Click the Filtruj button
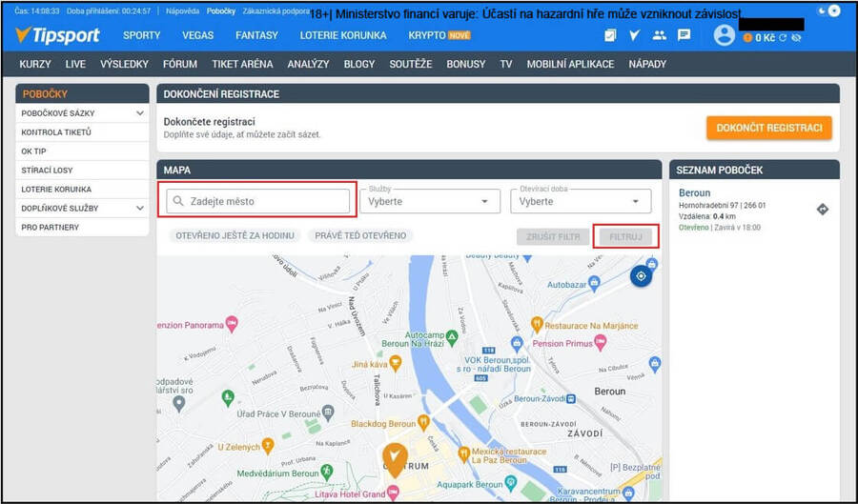This screenshot has height=504, width=858. [626, 236]
